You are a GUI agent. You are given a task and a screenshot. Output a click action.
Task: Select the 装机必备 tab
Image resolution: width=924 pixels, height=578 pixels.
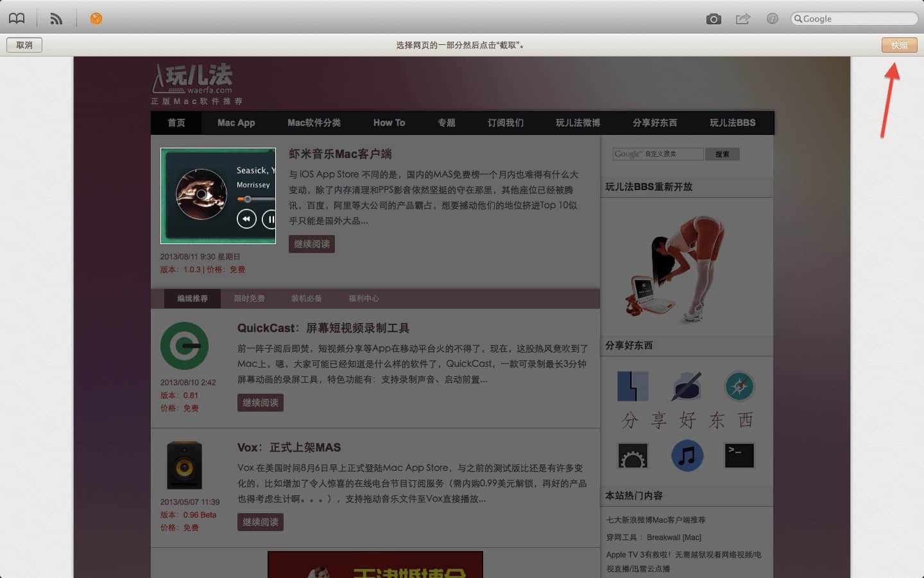(x=306, y=299)
